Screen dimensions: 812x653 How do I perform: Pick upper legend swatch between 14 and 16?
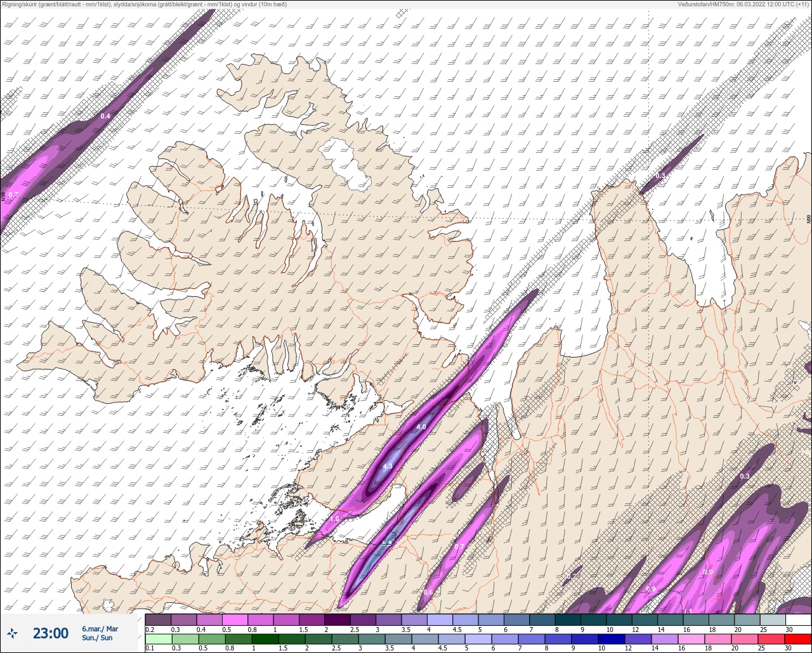tap(671, 619)
